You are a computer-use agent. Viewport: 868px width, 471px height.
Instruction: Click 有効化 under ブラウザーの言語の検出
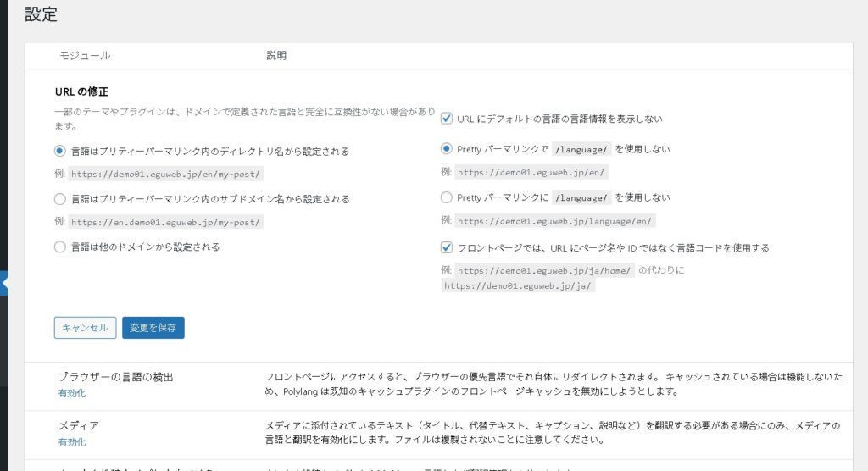[72, 393]
